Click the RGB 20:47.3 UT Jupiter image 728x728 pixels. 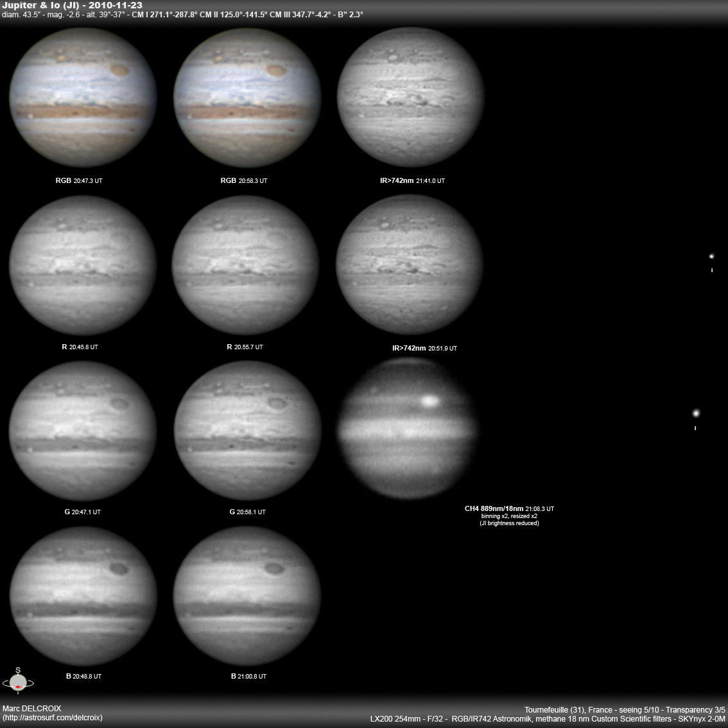click(83, 97)
